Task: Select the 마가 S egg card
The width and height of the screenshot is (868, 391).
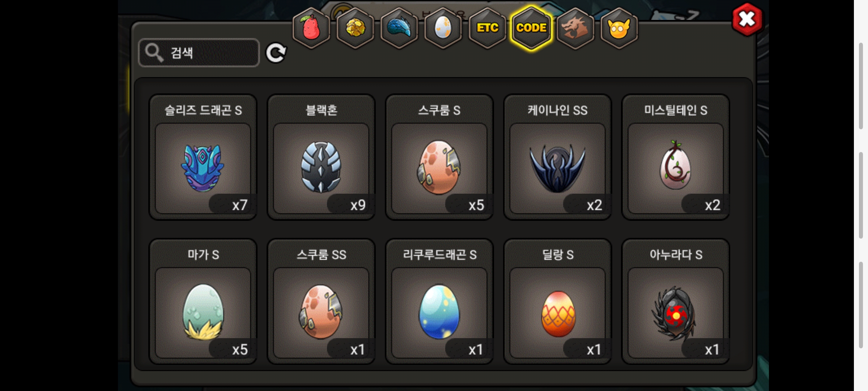Action: 203,302
